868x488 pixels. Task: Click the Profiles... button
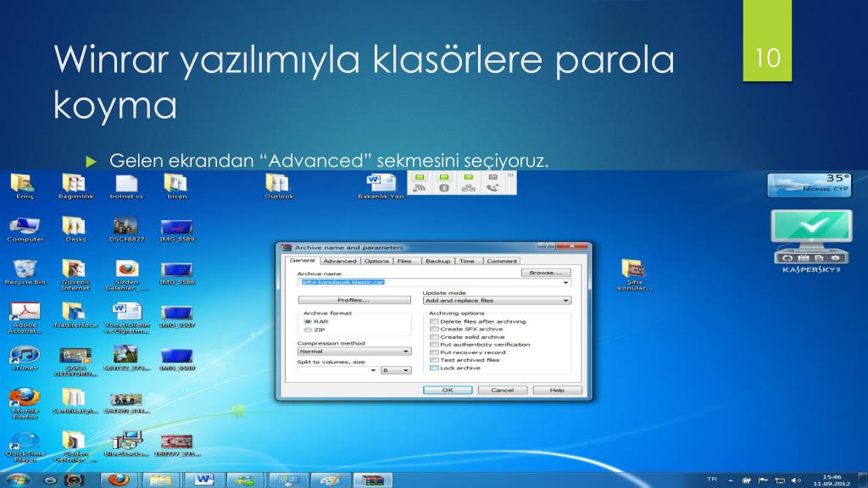tap(354, 300)
